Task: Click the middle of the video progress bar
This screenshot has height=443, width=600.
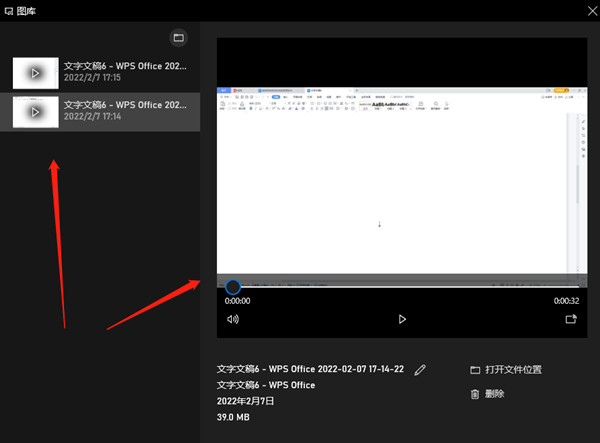Action: 402,287
